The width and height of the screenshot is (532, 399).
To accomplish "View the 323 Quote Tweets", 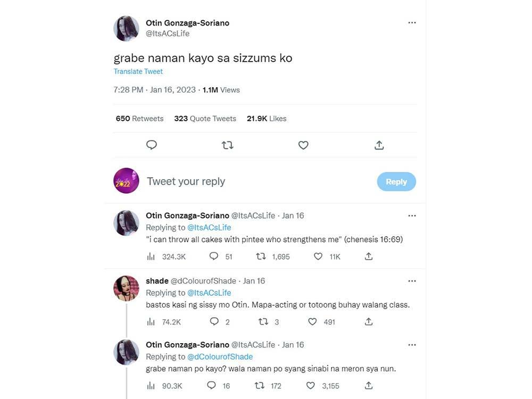I will pyautogui.click(x=205, y=118).
